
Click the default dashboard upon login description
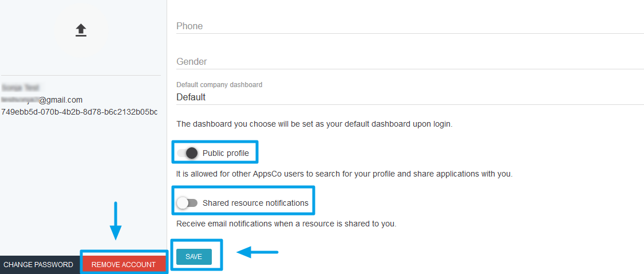(314, 124)
